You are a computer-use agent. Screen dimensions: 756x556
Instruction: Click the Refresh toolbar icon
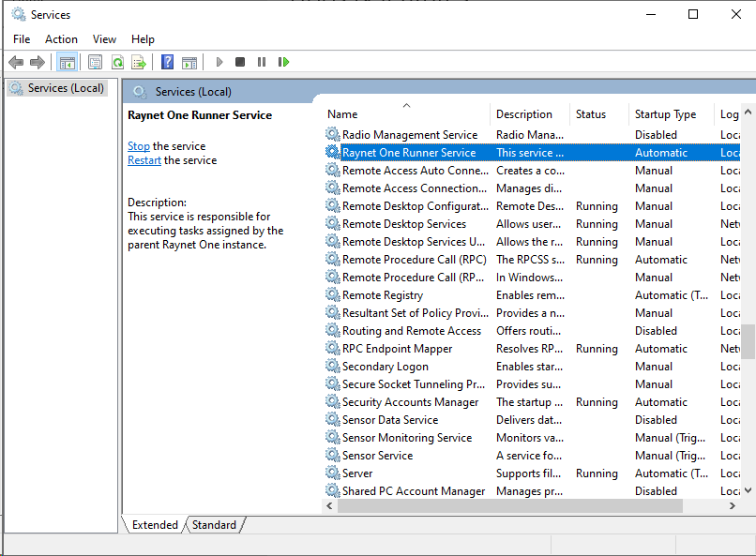click(117, 62)
